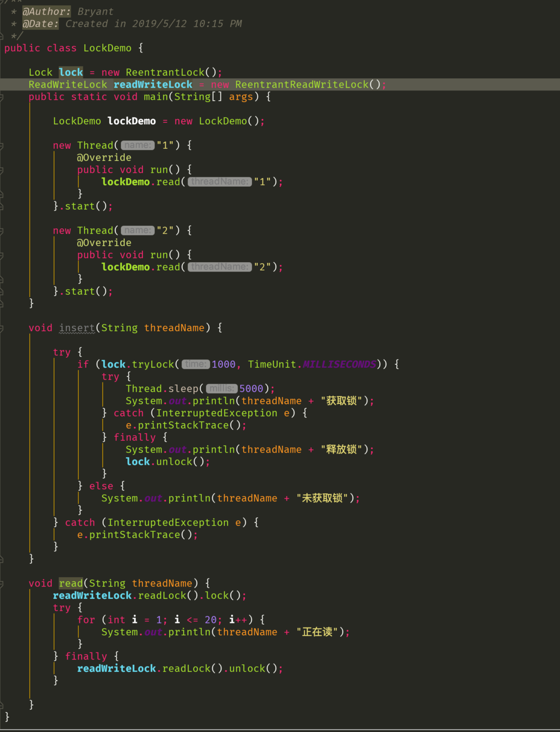Click lockDemo variable in its declaration line
Screen dimensions: 560x732
click(x=132, y=121)
